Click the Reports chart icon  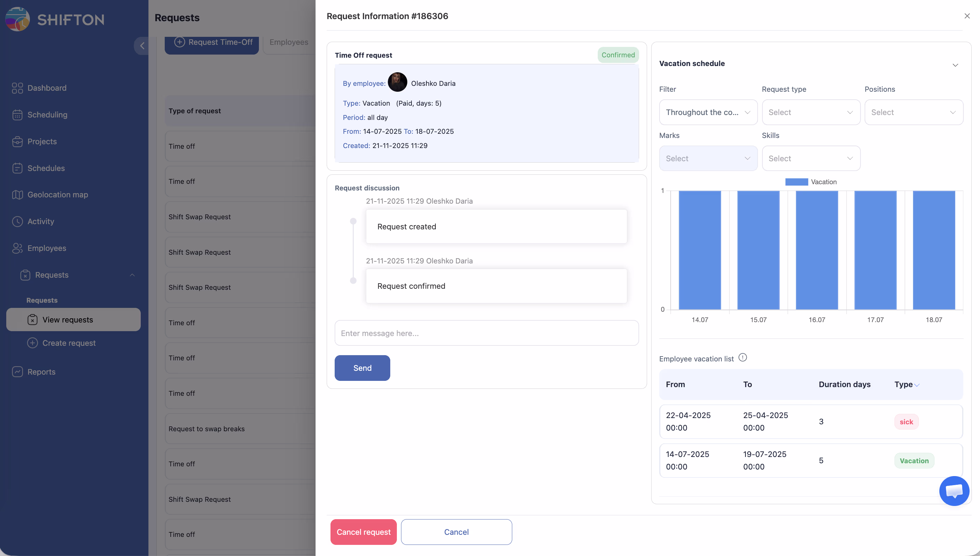(x=17, y=372)
